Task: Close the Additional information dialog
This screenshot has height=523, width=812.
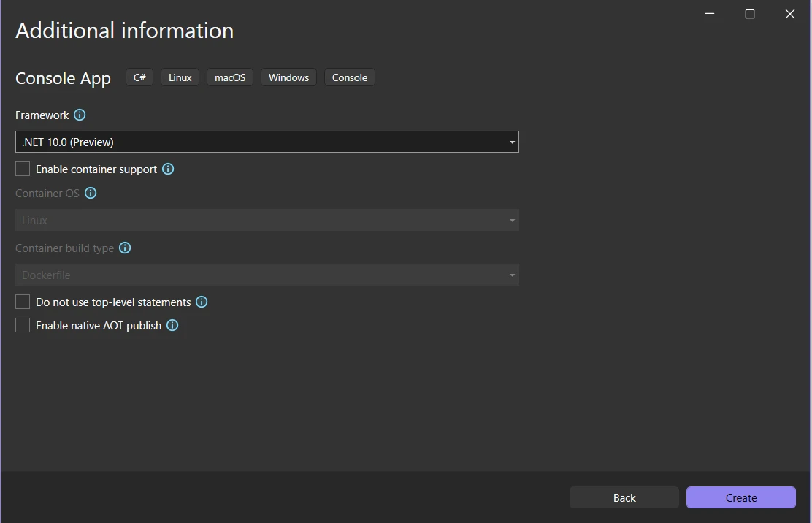Action: coord(789,14)
